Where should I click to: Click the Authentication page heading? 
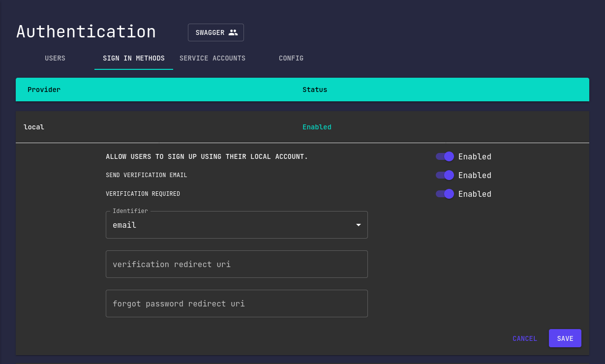pos(86,31)
